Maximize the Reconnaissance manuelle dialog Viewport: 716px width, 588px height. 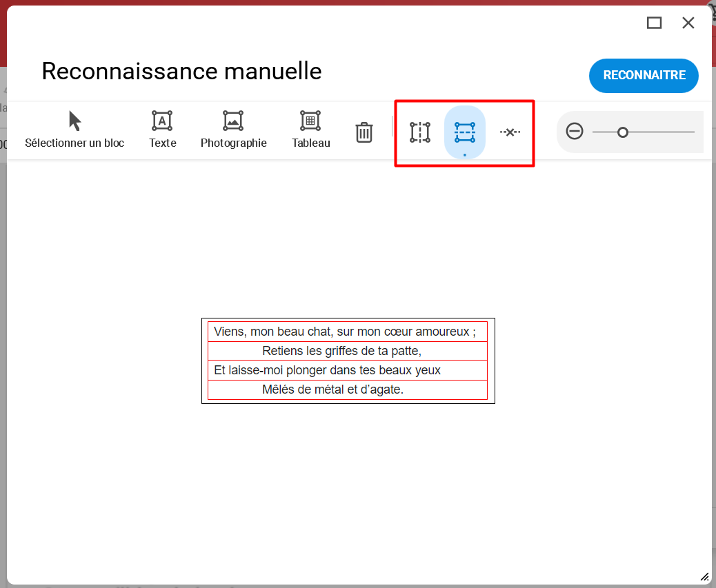point(654,23)
